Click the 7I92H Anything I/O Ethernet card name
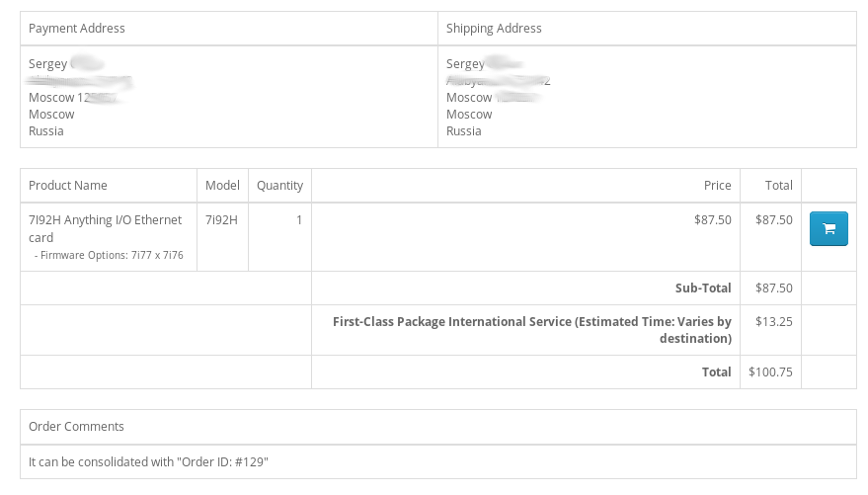 (x=105, y=228)
